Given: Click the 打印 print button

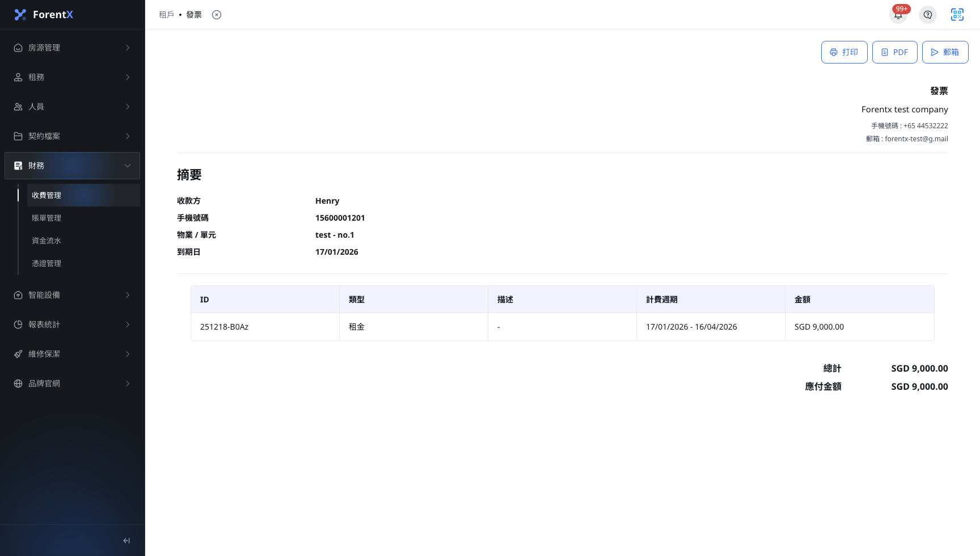Looking at the screenshot, I should [x=844, y=52].
